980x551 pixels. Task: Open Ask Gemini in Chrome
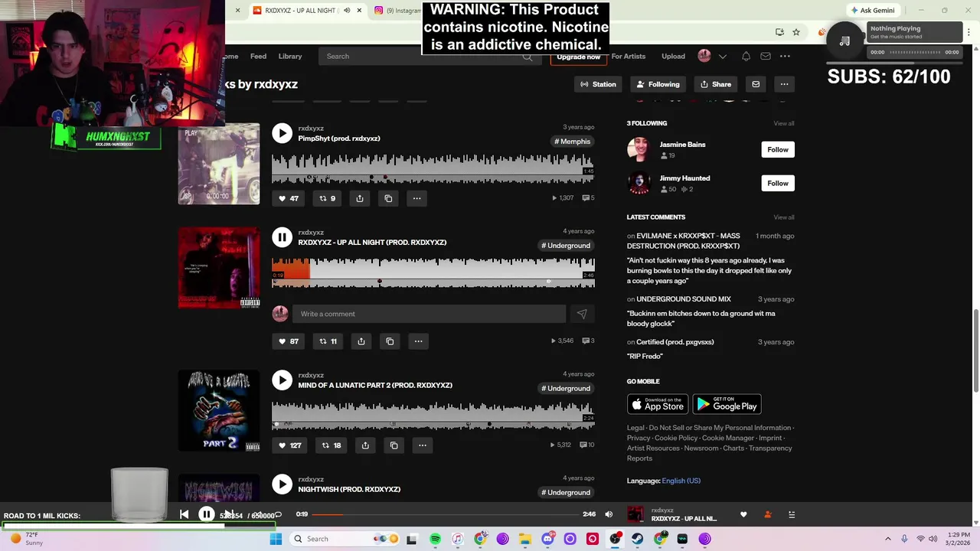point(872,10)
